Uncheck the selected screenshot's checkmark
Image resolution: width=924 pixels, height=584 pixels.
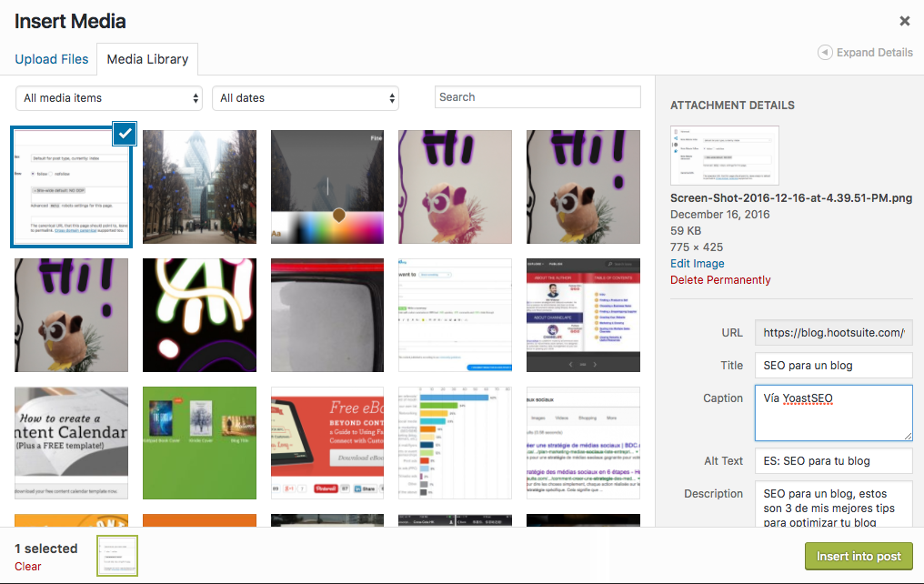pyautogui.click(x=125, y=134)
